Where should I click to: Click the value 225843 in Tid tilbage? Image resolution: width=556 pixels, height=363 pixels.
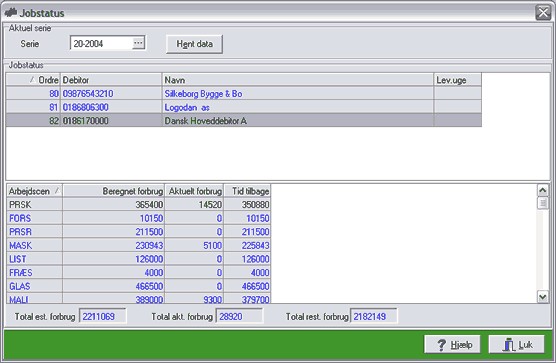[x=255, y=245]
